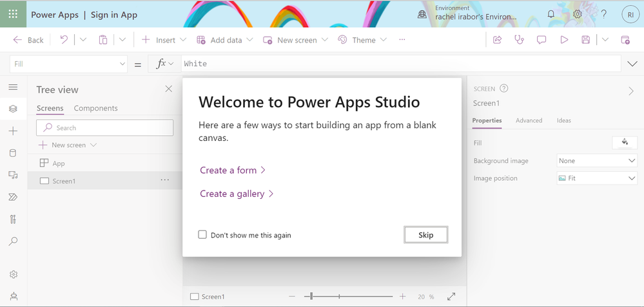Open the help question mark in header
The width and height of the screenshot is (644, 307).
click(604, 14)
